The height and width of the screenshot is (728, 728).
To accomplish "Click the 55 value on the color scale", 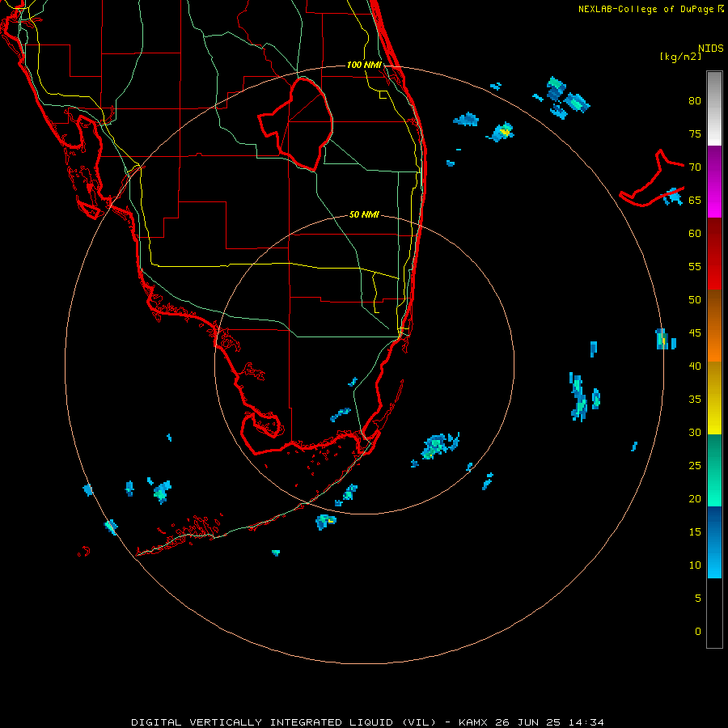I will coord(695,266).
